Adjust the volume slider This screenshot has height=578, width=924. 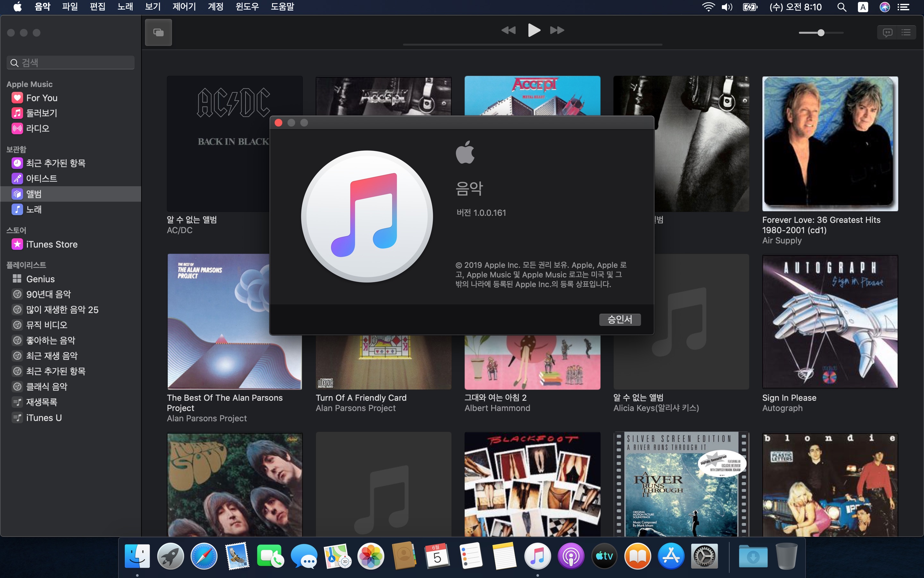point(821,33)
